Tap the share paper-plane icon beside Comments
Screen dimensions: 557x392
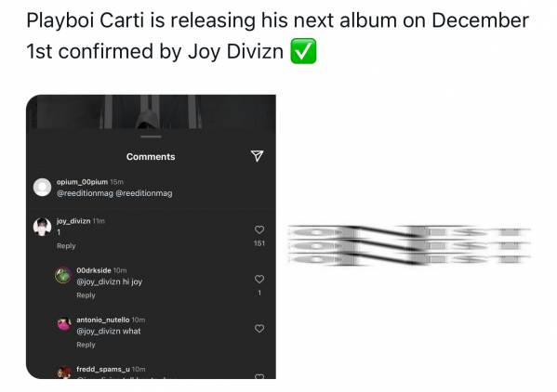click(257, 156)
